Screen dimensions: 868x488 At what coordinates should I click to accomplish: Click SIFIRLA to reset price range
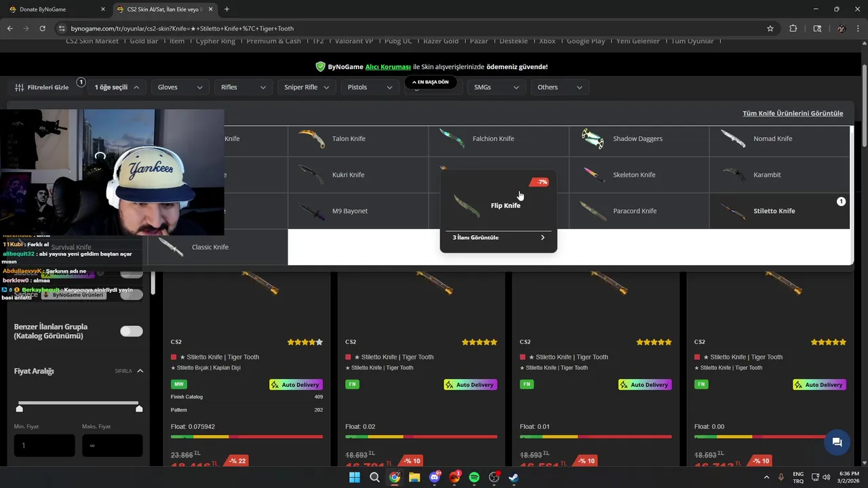(123, 371)
